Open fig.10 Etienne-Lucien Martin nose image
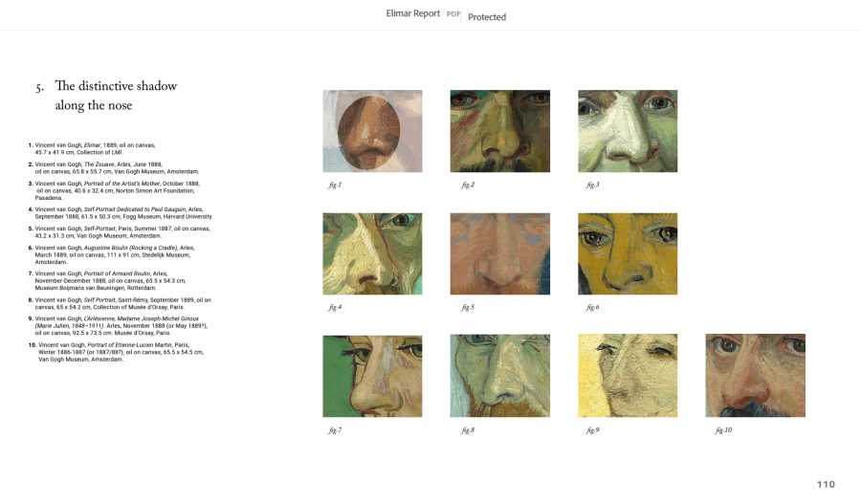The image size is (861, 504). [x=756, y=376]
